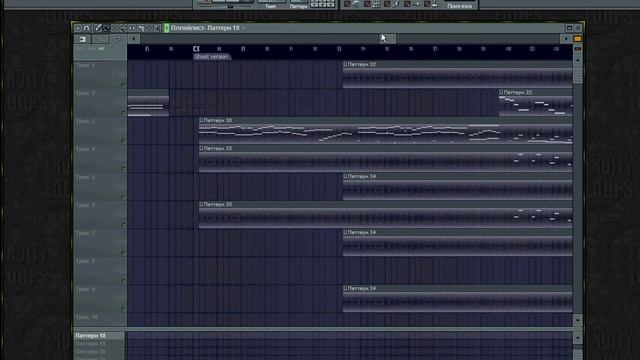Mute Трек 6 with its toggle dot
Image resolution: width=640 pixels, height=360 pixels.
(x=123, y=225)
